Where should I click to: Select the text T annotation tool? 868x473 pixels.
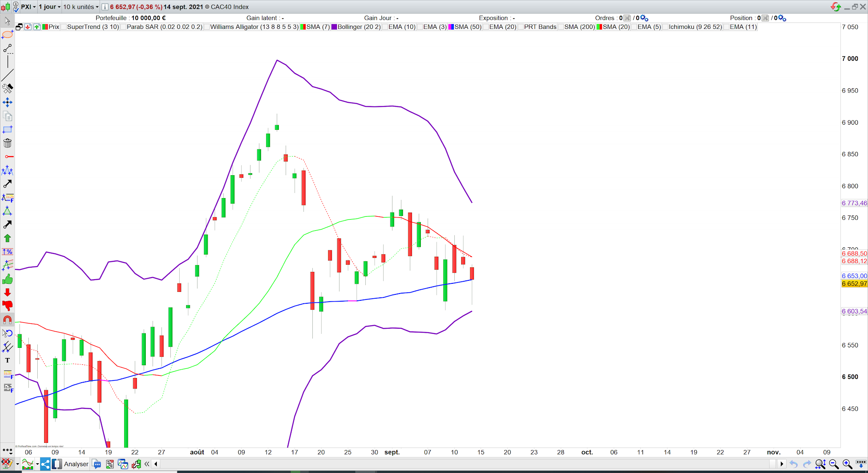pyautogui.click(x=7, y=360)
